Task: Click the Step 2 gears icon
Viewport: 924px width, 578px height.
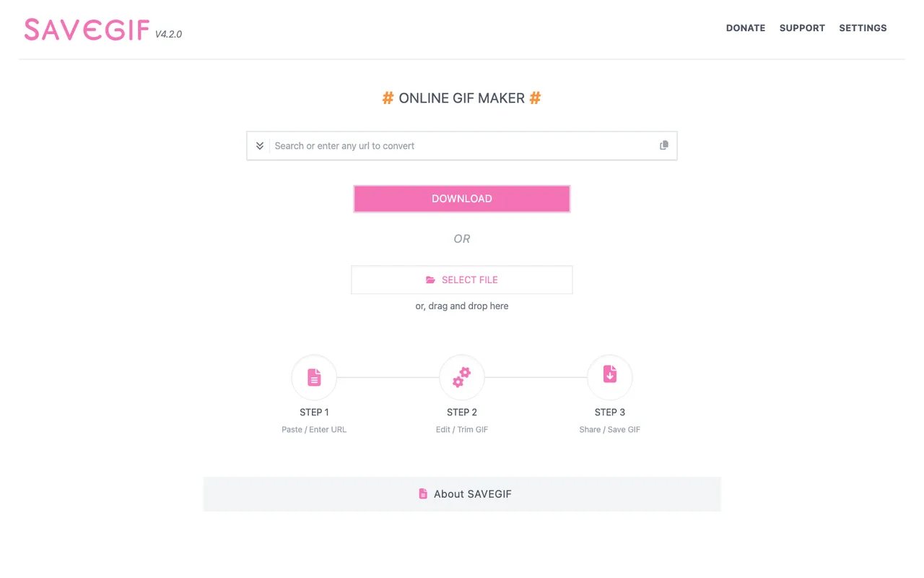Action: (462, 376)
